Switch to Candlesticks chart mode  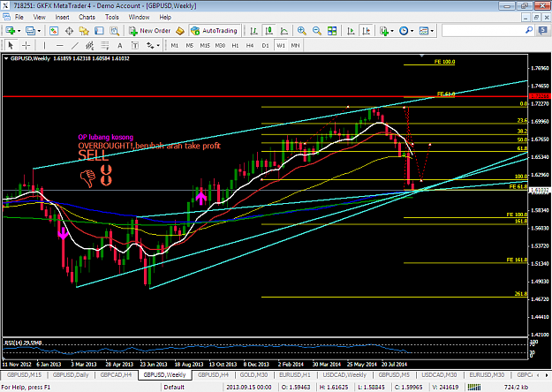(269, 31)
